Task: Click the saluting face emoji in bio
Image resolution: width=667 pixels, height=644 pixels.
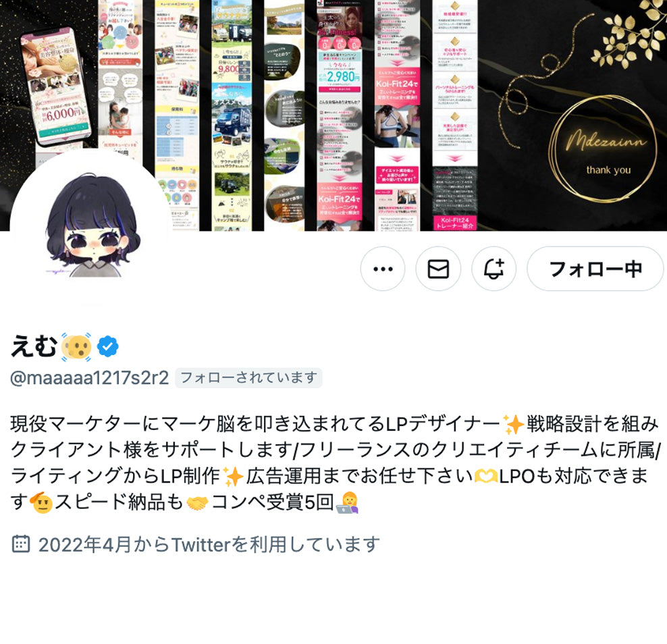Action: 41,503
